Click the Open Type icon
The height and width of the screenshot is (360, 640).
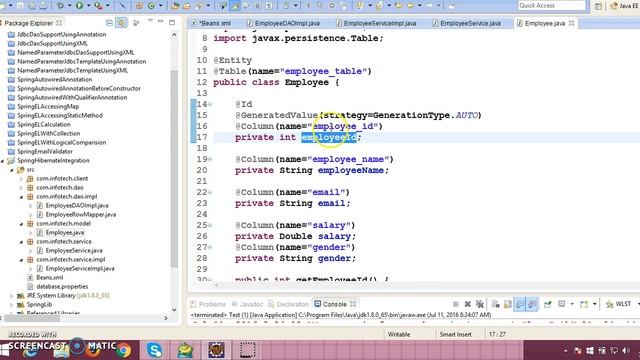(x=175, y=6)
